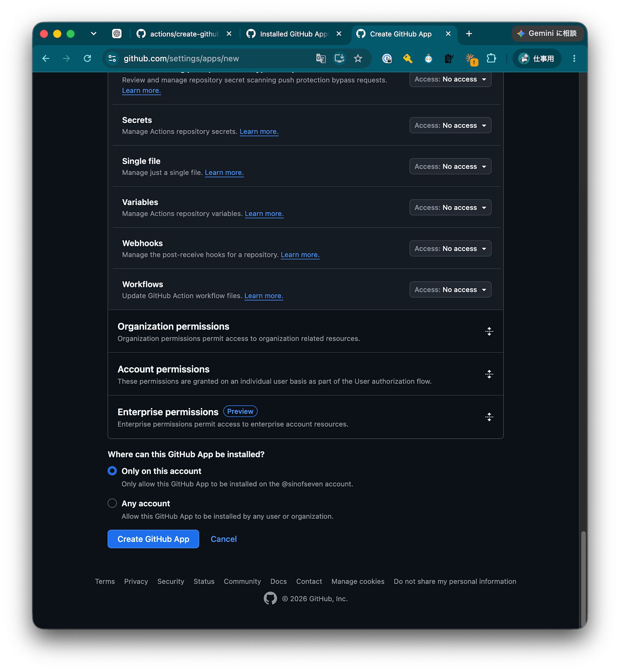
Task: Click Do not share my personal information
Action: tap(455, 581)
